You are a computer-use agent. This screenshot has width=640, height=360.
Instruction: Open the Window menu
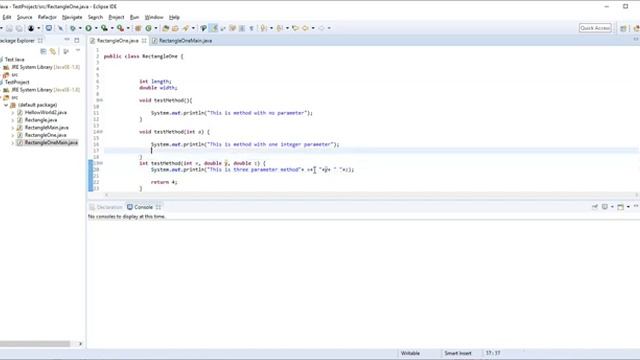coord(154,17)
